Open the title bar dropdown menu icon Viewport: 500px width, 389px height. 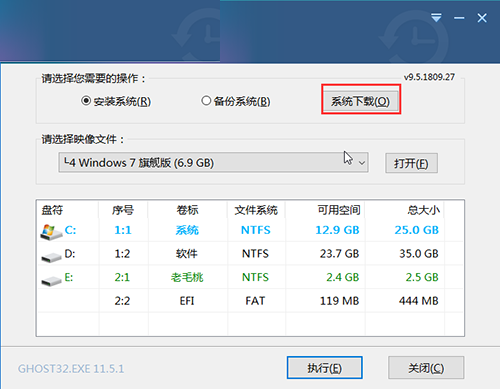[436, 18]
